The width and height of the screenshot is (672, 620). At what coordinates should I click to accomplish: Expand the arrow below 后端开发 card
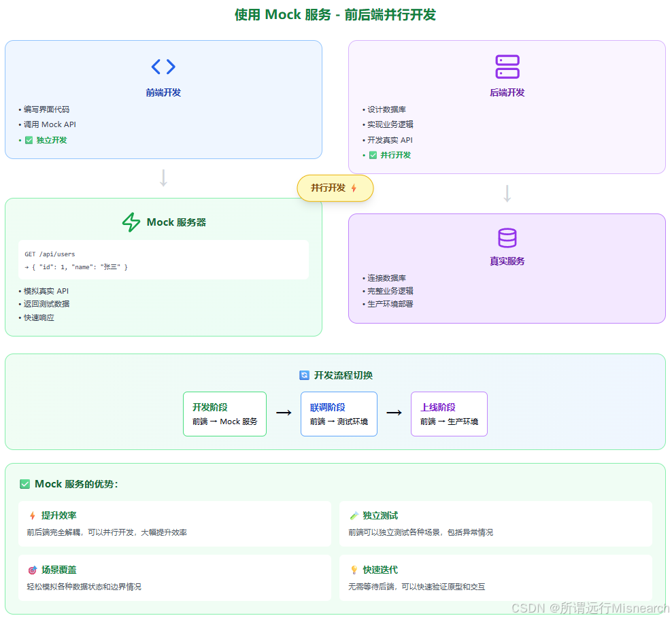(507, 193)
